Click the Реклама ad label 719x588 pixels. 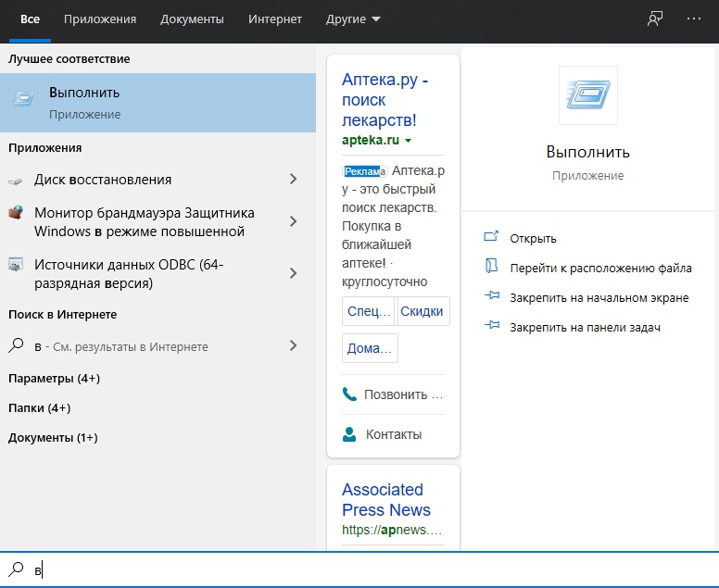(364, 171)
